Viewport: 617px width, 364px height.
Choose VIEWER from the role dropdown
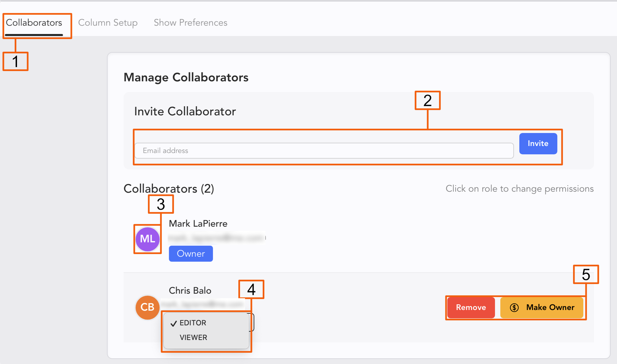193,338
